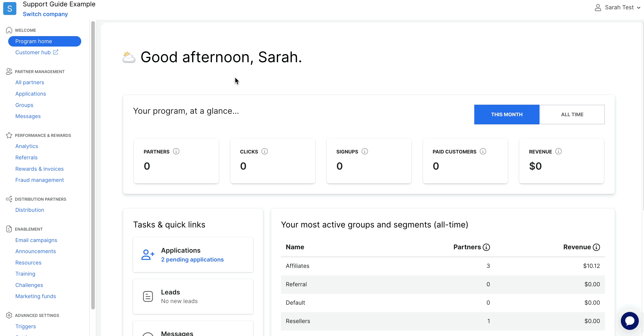Click the Leads list icon

pos(148,296)
